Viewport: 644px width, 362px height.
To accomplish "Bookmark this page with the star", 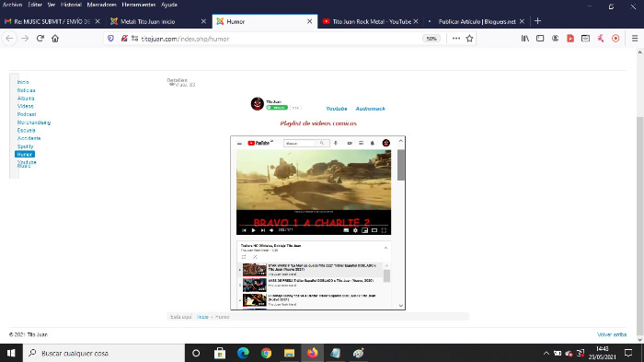I will [x=469, y=39].
